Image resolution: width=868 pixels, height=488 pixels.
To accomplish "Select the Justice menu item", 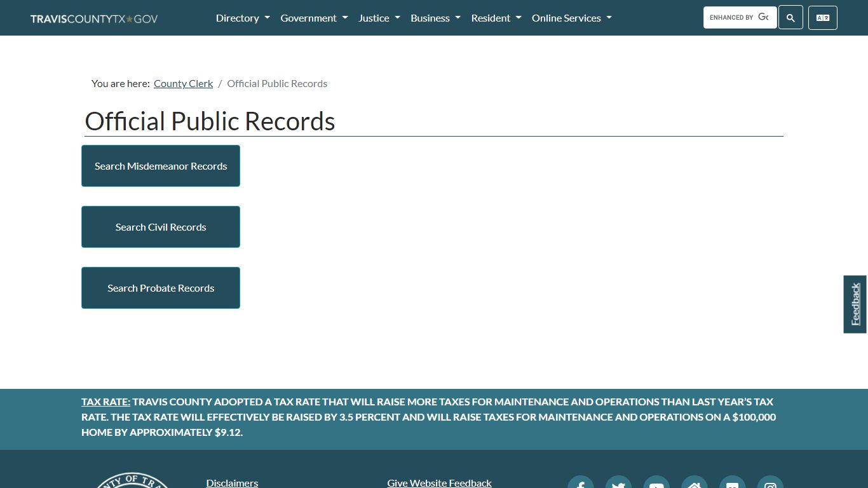I will click(x=379, y=18).
